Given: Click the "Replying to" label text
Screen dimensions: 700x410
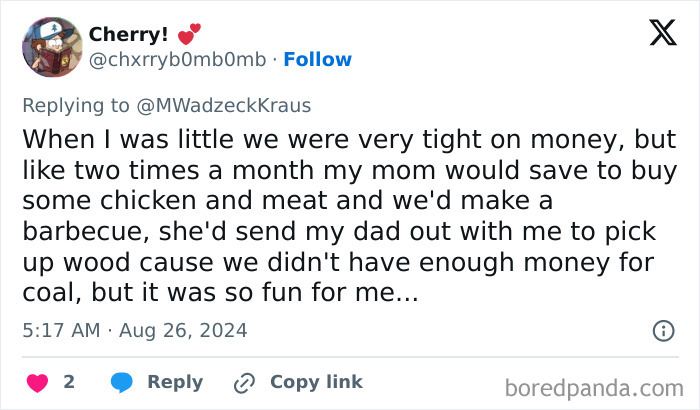Looking at the screenshot, I should (x=77, y=103).
